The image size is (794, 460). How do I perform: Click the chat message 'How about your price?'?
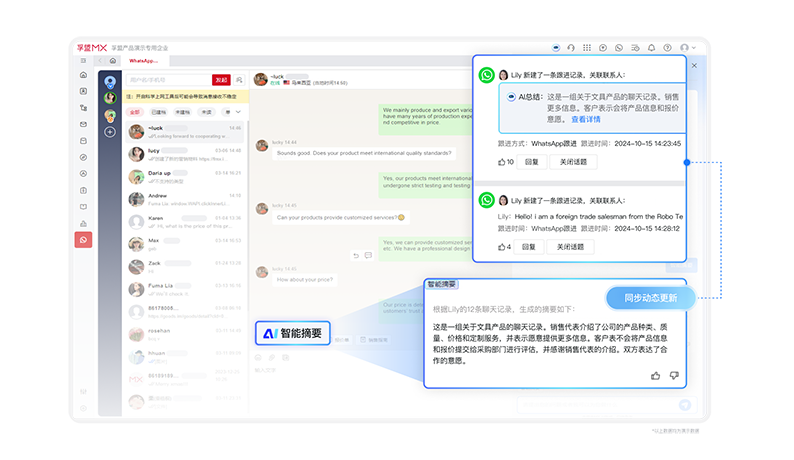point(305,280)
